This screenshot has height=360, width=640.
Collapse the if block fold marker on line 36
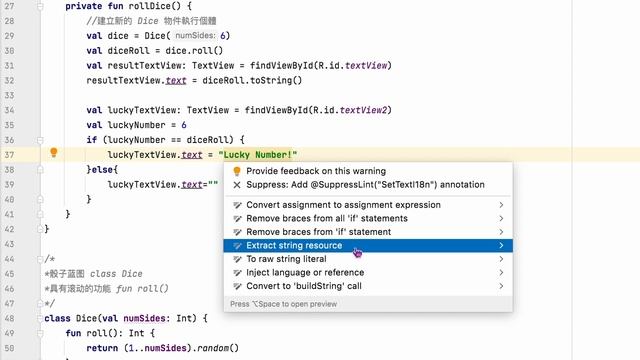coord(40,140)
